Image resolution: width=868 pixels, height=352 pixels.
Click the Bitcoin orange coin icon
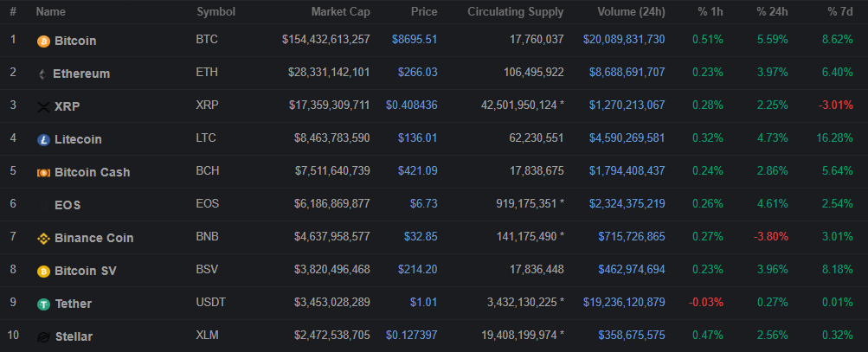pos(43,41)
